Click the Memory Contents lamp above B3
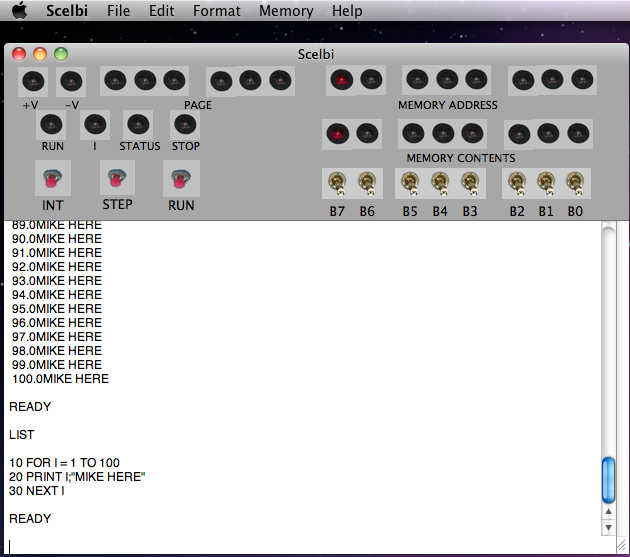 pyautogui.click(x=472, y=134)
